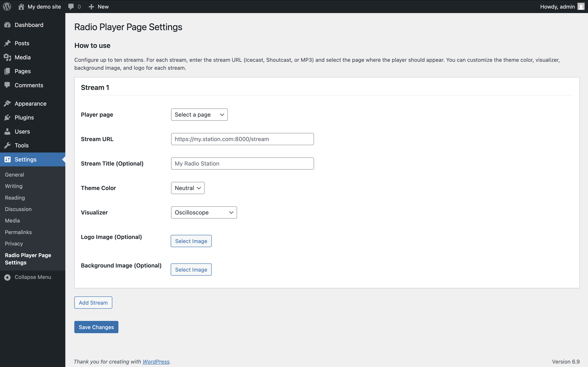Image resolution: width=588 pixels, height=367 pixels.
Task: Select the Posts pin icon in the sidebar
Action: [x=8, y=43]
